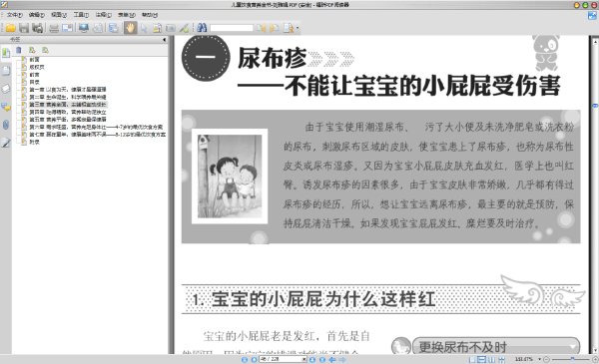Open a file with the folder icon
This screenshot has height=364, width=599.
click(x=10, y=28)
